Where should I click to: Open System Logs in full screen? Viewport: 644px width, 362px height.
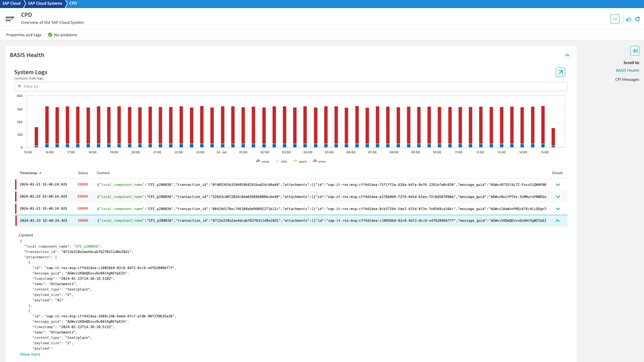coord(560,72)
